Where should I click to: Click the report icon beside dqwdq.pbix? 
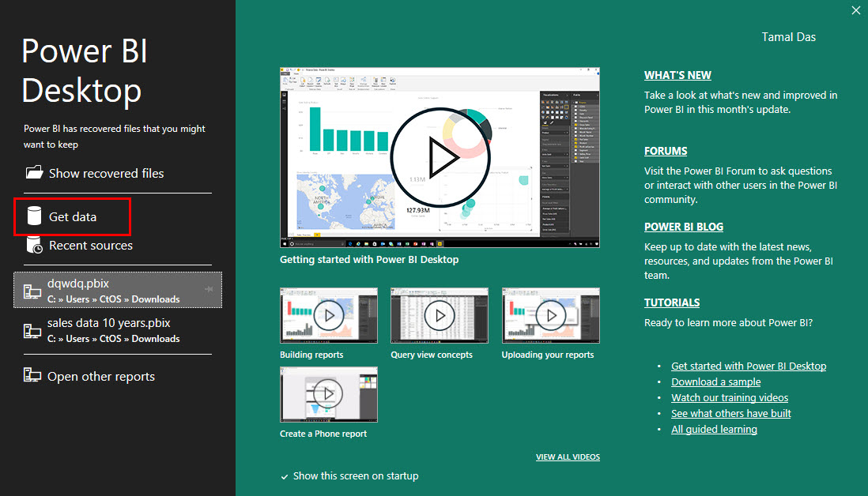[x=32, y=291]
